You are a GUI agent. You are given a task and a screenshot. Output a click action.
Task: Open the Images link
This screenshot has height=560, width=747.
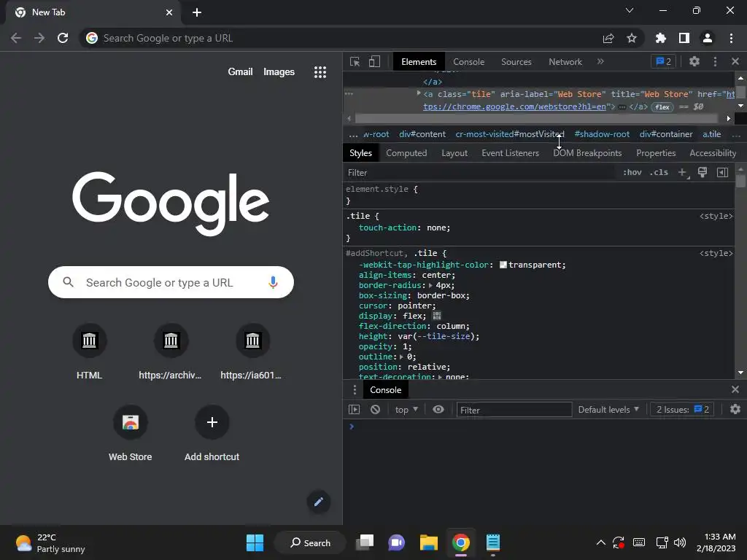pyautogui.click(x=279, y=72)
